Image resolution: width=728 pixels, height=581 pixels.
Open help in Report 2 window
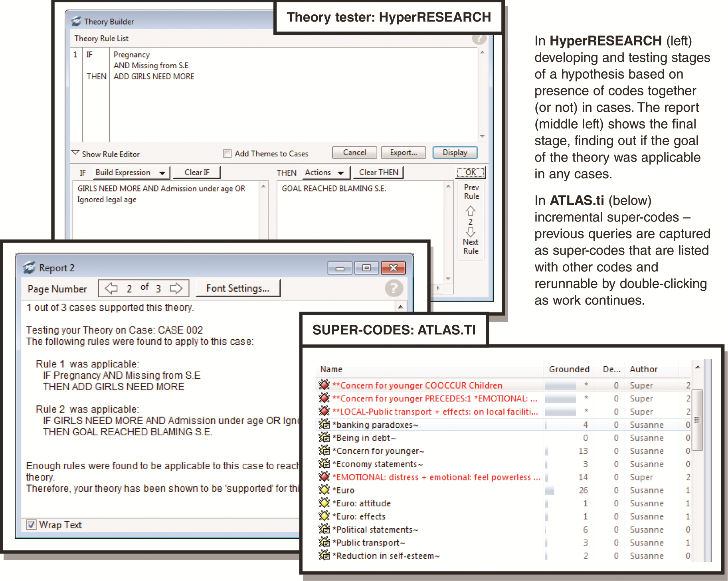click(394, 288)
